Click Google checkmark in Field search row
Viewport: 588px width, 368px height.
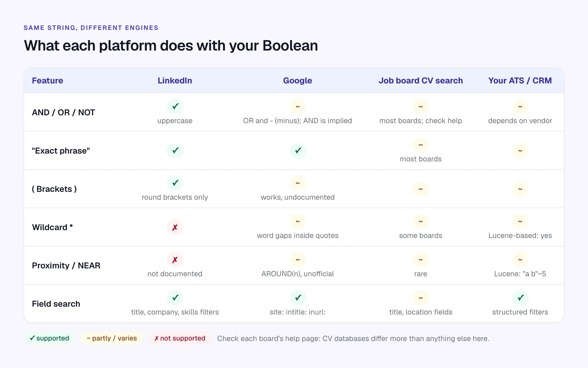coord(298,298)
